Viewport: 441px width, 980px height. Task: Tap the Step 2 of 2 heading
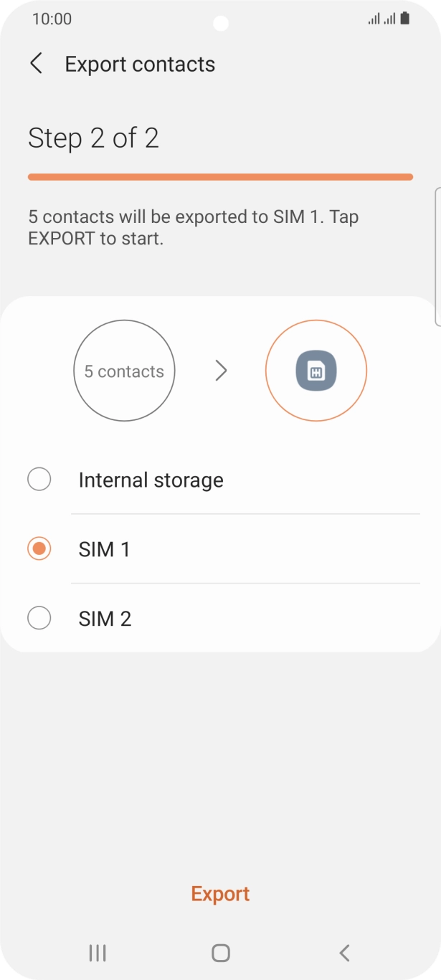[x=93, y=138]
